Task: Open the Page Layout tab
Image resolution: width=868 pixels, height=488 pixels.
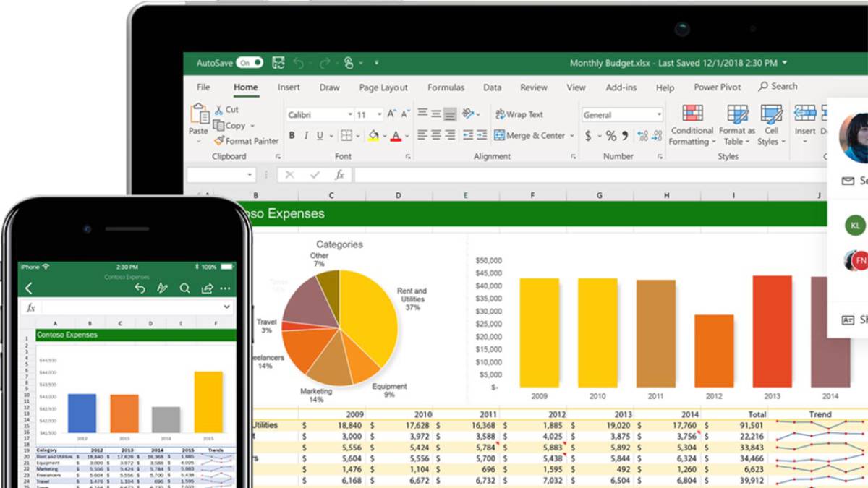Action: coord(383,87)
